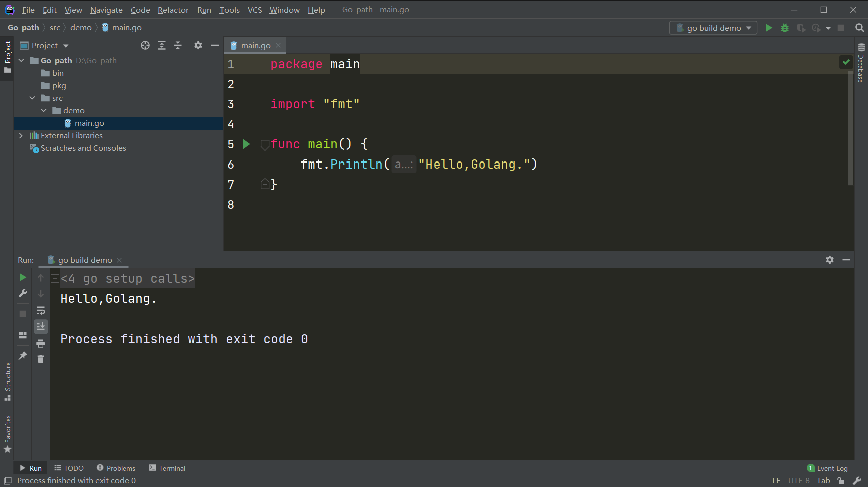Hide the Run tool window
This screenshot has width=868, height=487.
(x=846, y=260)
